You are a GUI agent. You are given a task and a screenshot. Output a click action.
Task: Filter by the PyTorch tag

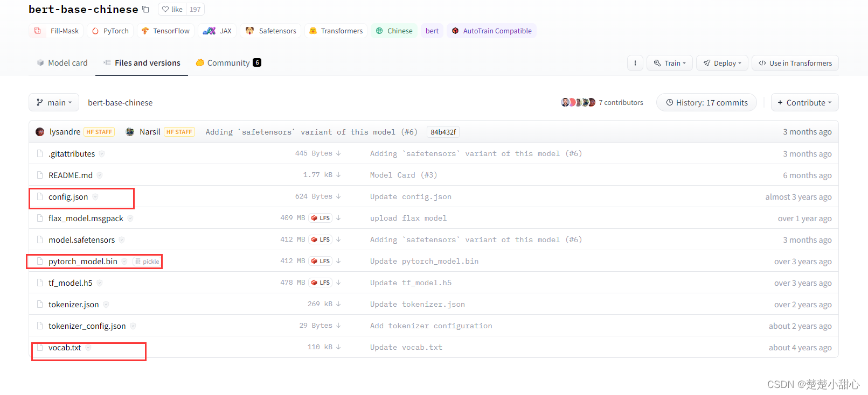point(110,31)
